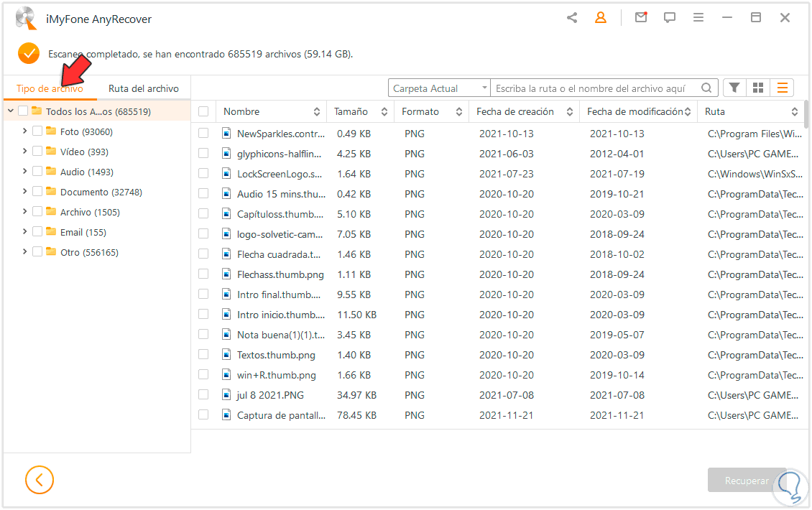Viewport: 812px width, 510px height.
Task: Click the Otro folder icon
Action: (x=51, y=252)
